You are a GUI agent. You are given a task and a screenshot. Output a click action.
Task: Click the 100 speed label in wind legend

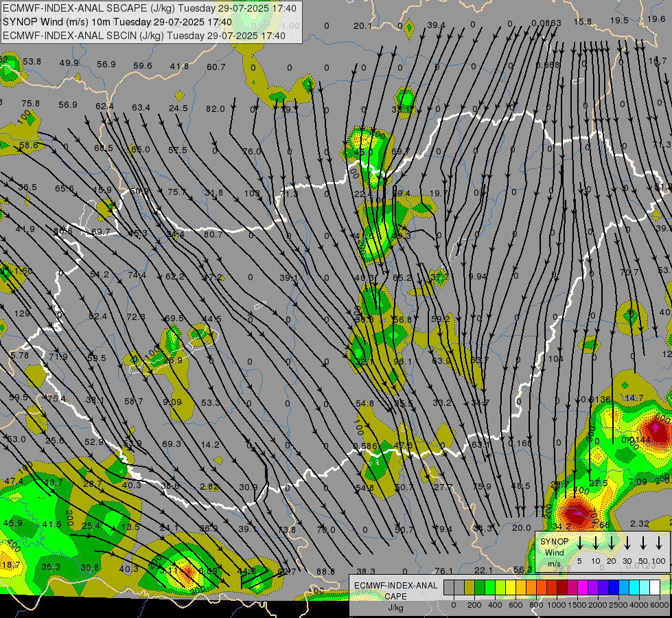pyautogui.click(x=659, y=561)
